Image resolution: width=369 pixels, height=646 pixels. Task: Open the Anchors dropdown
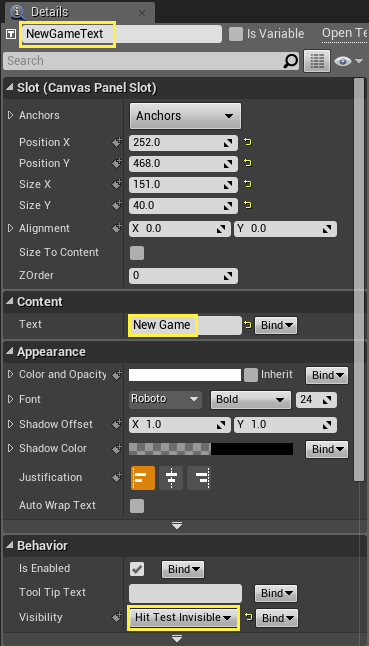pyautogui.click(x=185, y=116)
